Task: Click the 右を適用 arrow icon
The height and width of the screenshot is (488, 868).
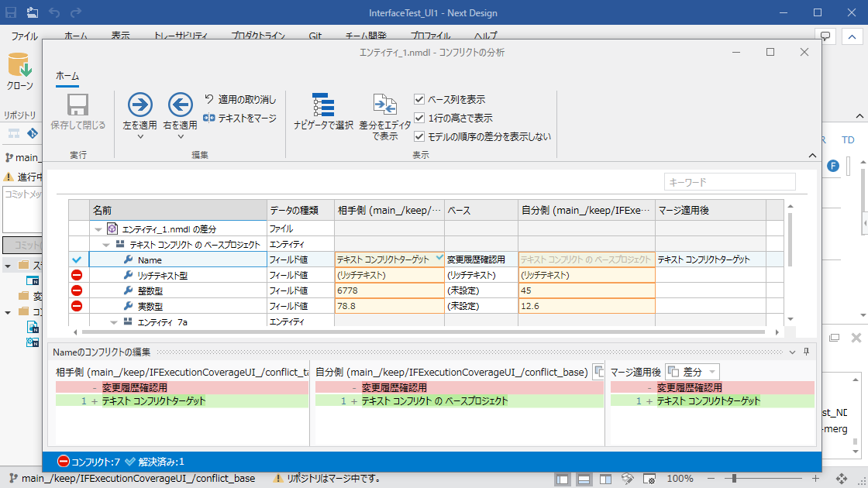Action: [x=180, y=104]
